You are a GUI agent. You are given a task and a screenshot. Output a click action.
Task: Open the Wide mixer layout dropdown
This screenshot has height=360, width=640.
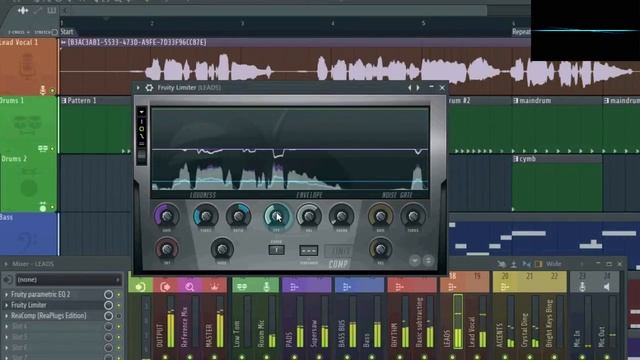pyautogui.click(x=553, y=264)
